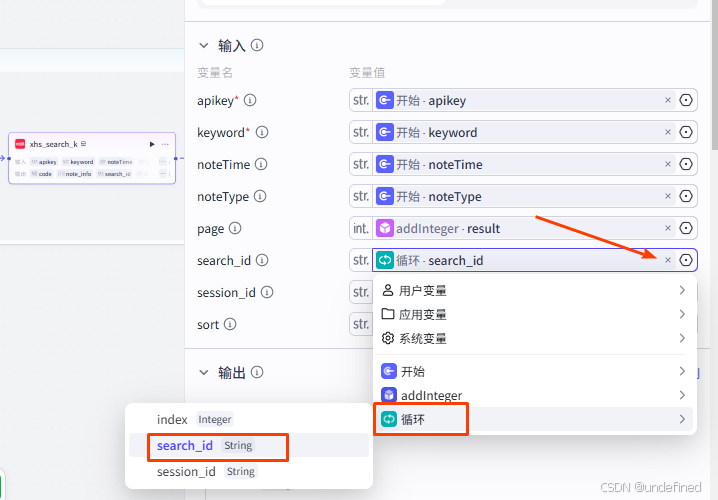Clear the noteTime variable value
Viewport: 718px width, 500px height.
pyautogui.click(x=668, y=164)
